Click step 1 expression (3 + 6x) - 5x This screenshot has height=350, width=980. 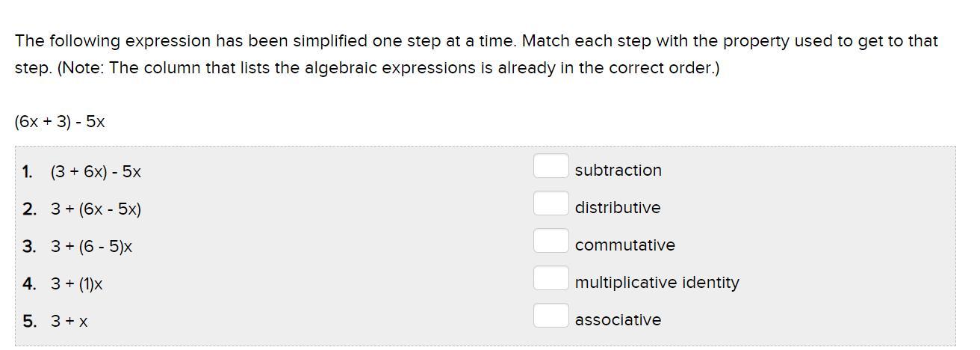[x=96, y=172]
